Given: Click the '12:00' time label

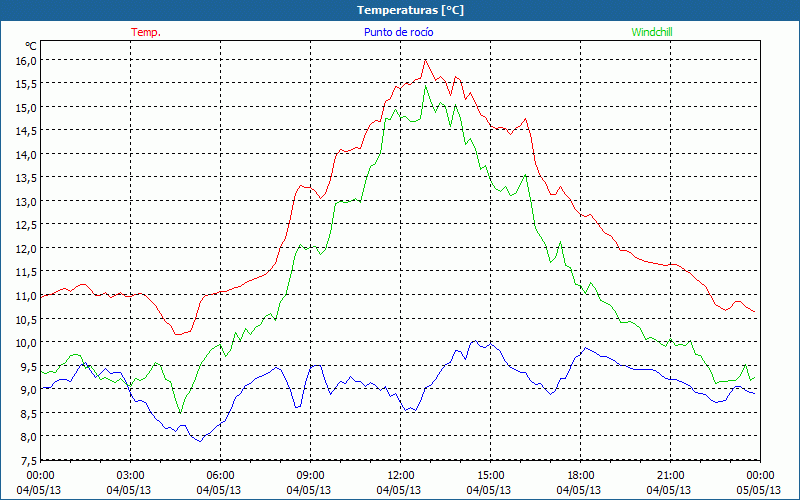Looking at the screenshot, I should (401, 475).
